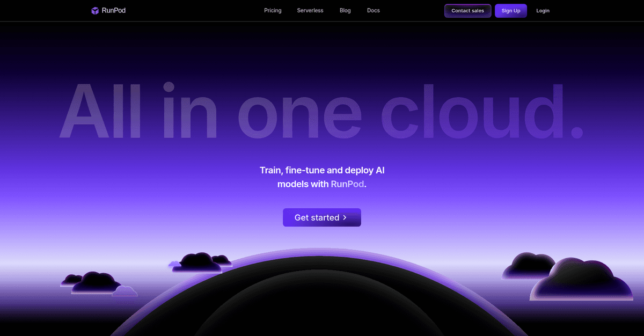Click the small light purple cloud bottom left

[x=125, y=291]
